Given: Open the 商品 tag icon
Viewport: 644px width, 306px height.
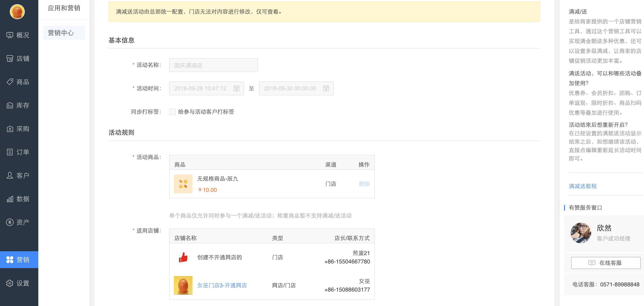Looking at the screenshot, I should click(10, 82).
